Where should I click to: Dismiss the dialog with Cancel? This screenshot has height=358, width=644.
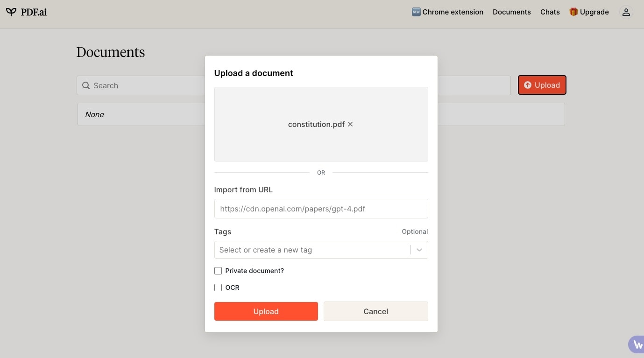[x=376, y=311]
